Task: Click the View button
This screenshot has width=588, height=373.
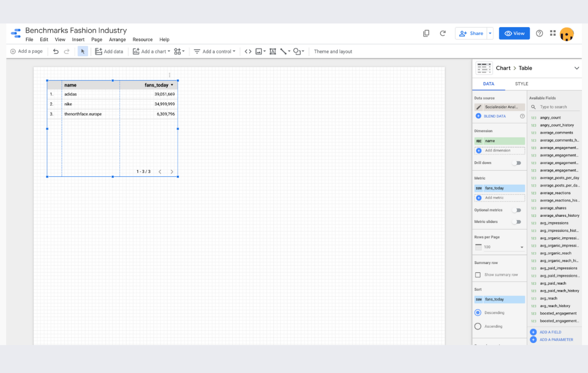Action: 514,33
